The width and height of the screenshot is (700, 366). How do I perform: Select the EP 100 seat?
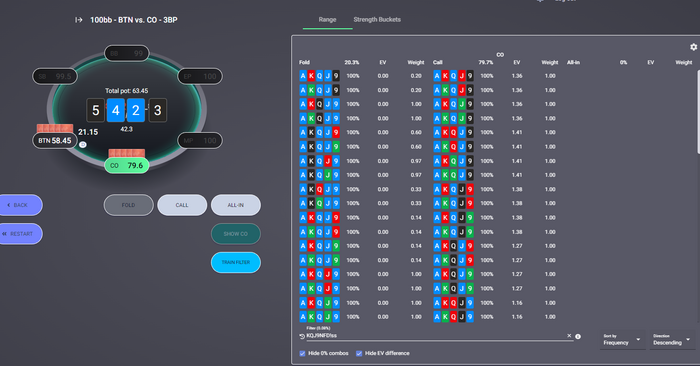pos(200,76)
